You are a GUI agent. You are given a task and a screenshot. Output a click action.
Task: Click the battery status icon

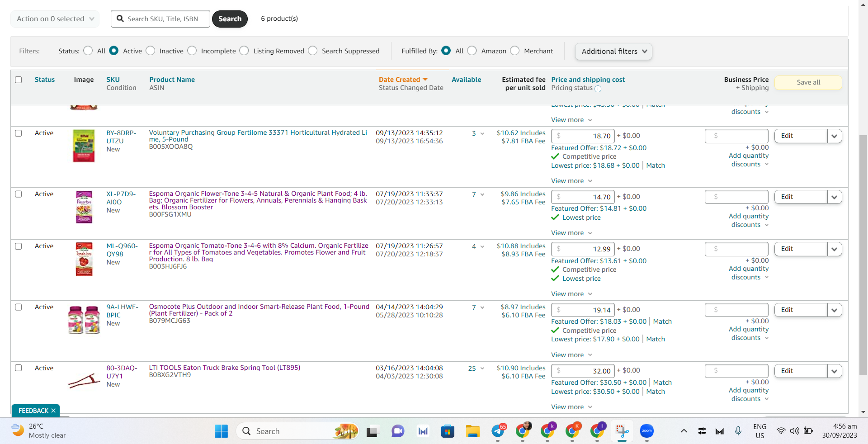(808, 431)
